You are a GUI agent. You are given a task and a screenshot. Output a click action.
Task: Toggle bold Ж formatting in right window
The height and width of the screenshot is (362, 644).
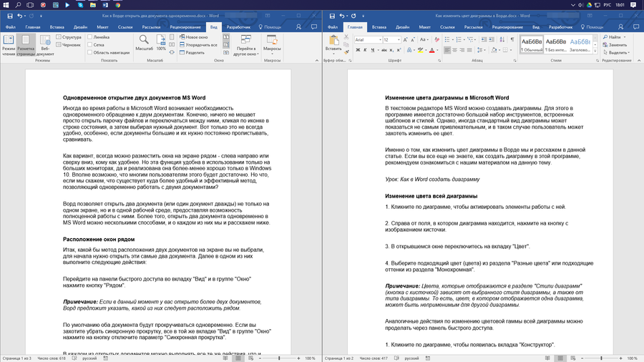pyautogui.click(x=358, y=50)
